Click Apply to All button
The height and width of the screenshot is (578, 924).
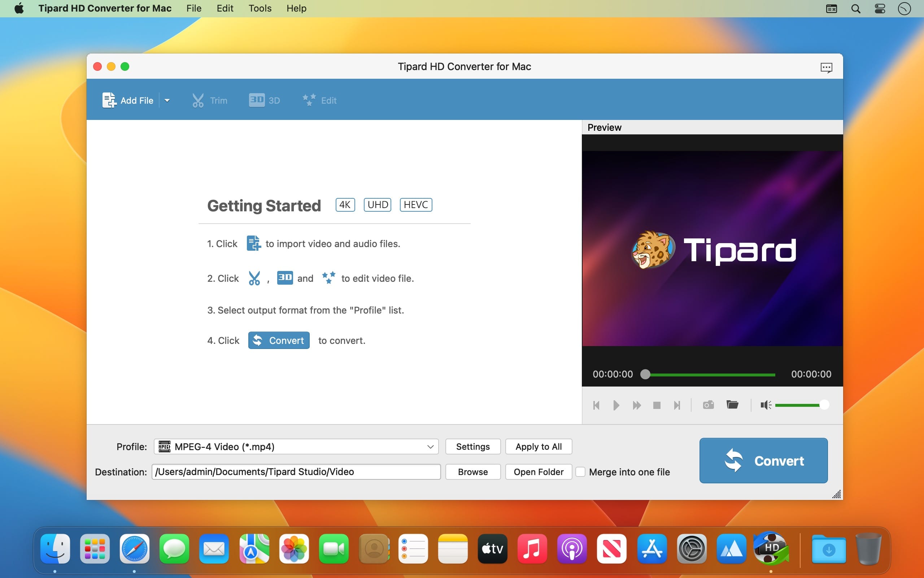tap(539, 447)
